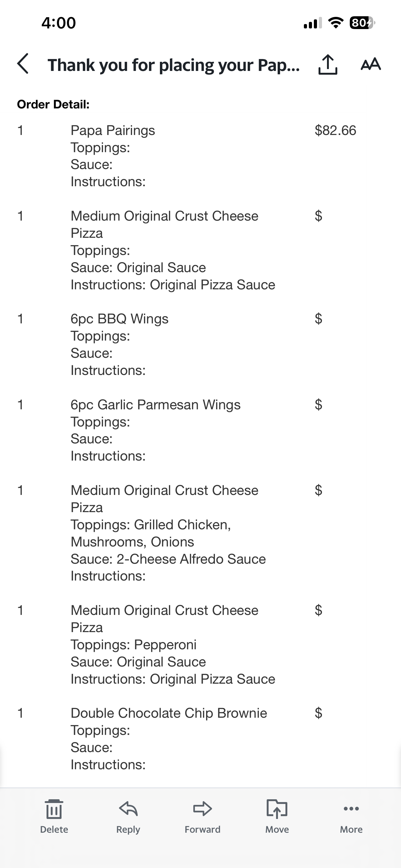Forward this order email
Image resolution: width=401 pixels, height=868 pixels.
202,816
